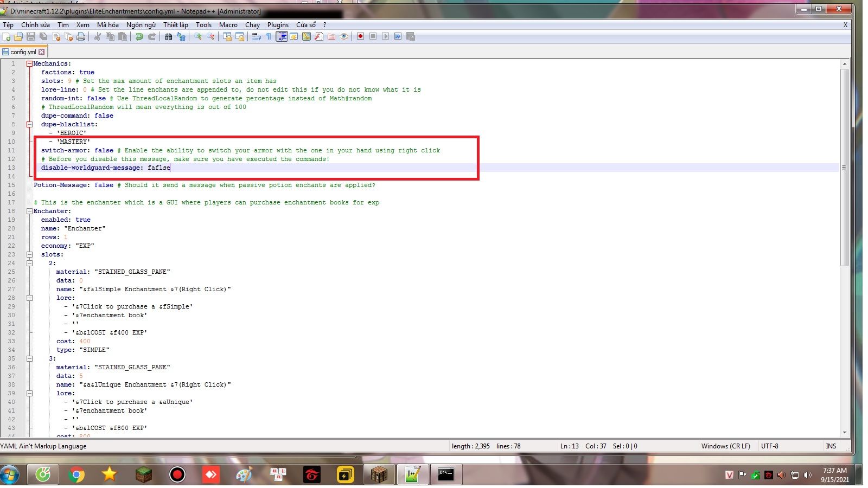Open the Cửa sổ menu
The image size is (868, 488).
point(306,24)
